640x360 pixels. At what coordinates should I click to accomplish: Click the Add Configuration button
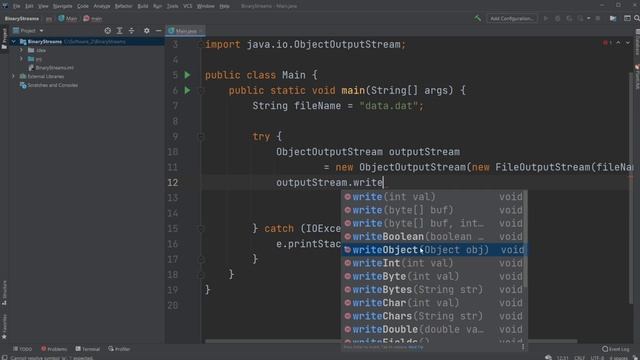pyautogui.click(x=511, y=18)
